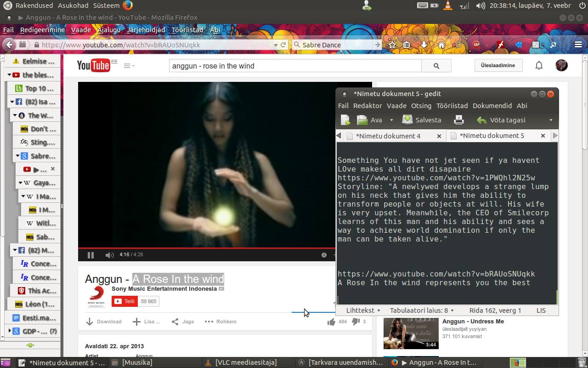Open Lihttekst syntax dropdown in gedit
Screen dimensions: 588x368
pos(363,310)
